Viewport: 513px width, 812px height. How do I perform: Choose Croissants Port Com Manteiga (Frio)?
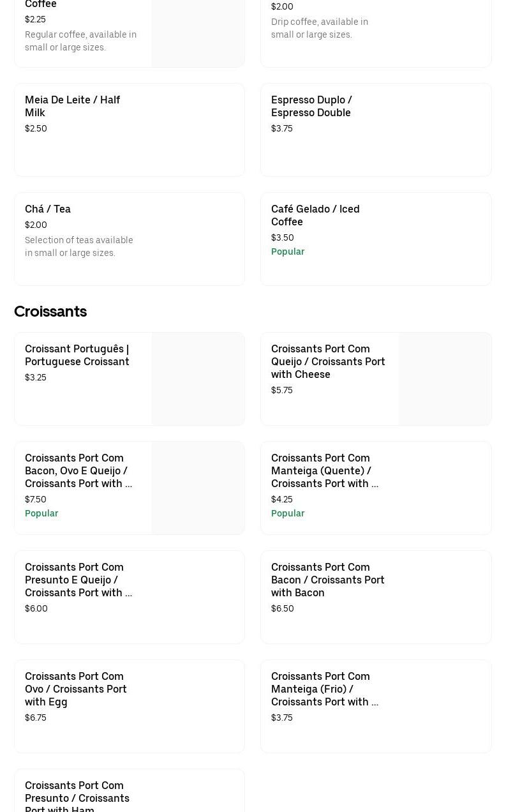click(324, 689)
